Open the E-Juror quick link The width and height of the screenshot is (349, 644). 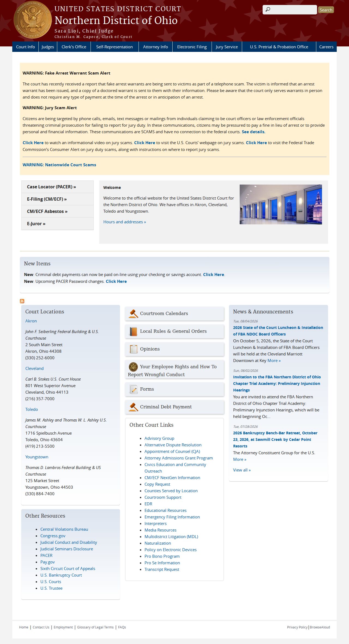pos(58,224)
